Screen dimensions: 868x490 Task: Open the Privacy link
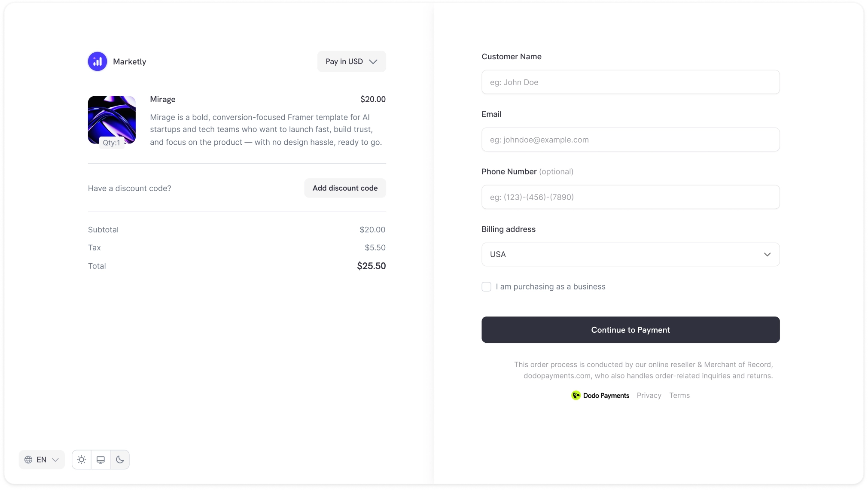pos(649,395)
